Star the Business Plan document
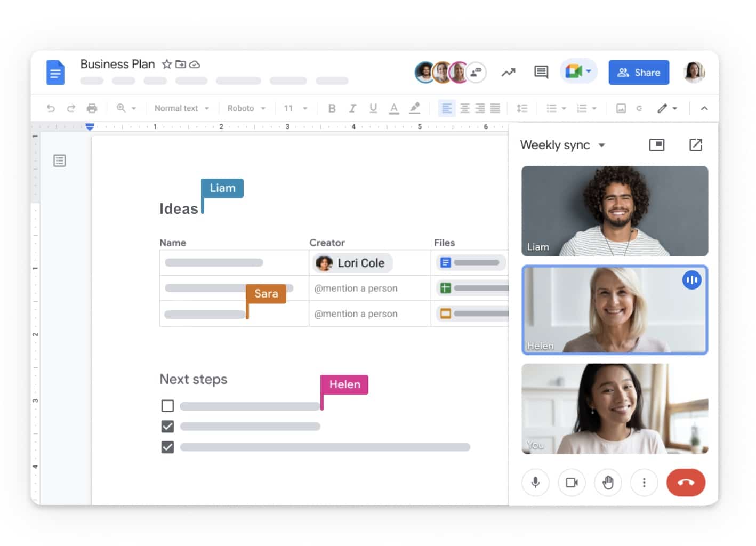 pos(167,65)
